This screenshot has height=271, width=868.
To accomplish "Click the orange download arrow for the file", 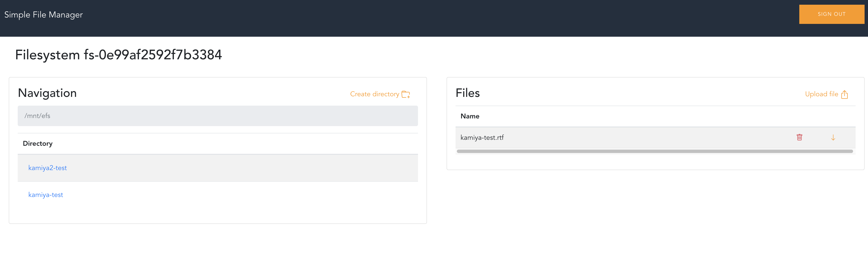I will coord(833,137).
